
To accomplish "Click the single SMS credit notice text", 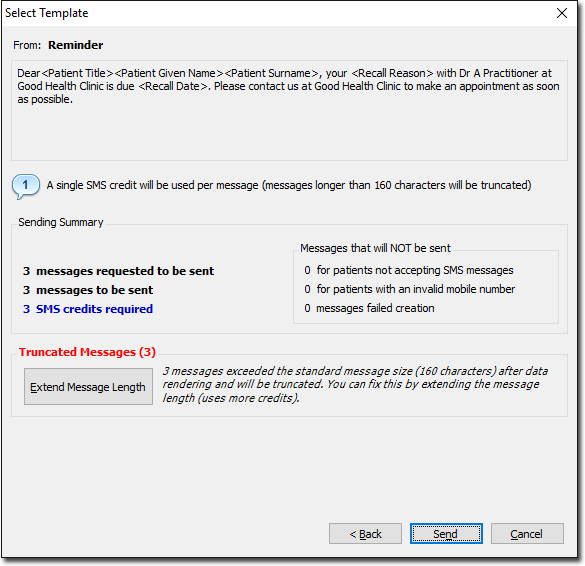I will click(289, 185).
